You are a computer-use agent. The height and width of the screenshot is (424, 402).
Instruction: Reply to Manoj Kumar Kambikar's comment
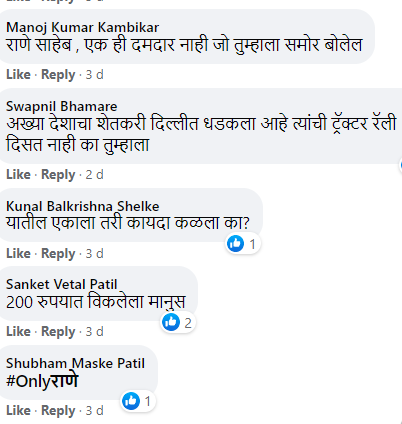(x=58, y=75)
